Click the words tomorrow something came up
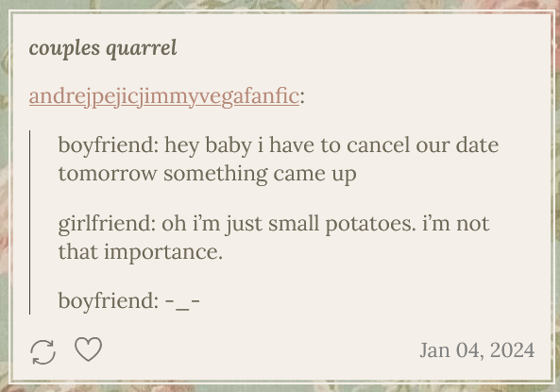Viewport: 560px width, 392px height. click(207, 175)
